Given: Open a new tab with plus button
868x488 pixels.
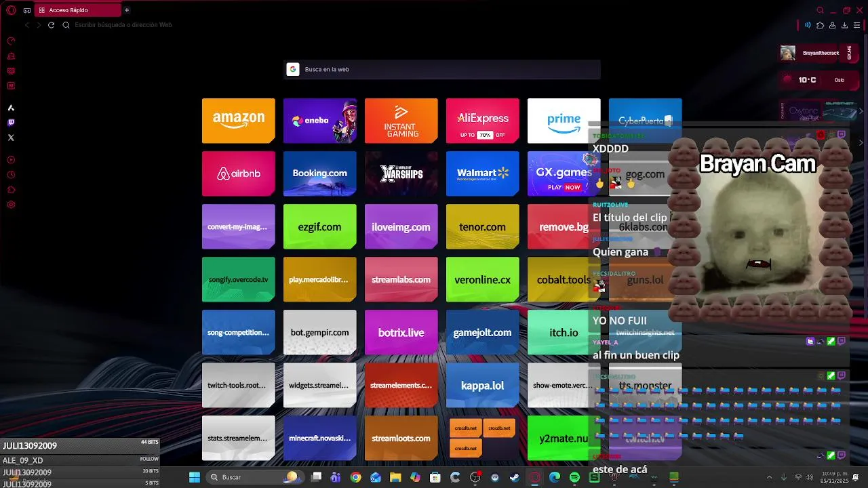Looking at the screenshot, I should pos(126,10).
